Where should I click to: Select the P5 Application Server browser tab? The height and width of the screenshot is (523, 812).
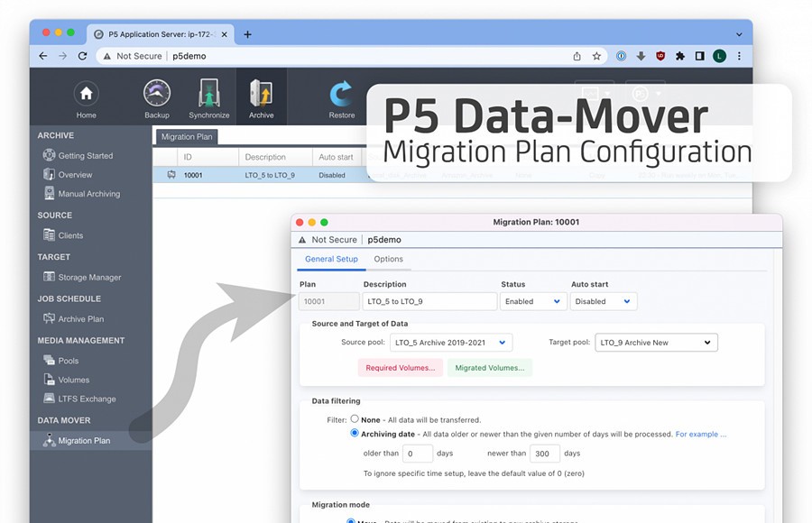coord(161,34)
